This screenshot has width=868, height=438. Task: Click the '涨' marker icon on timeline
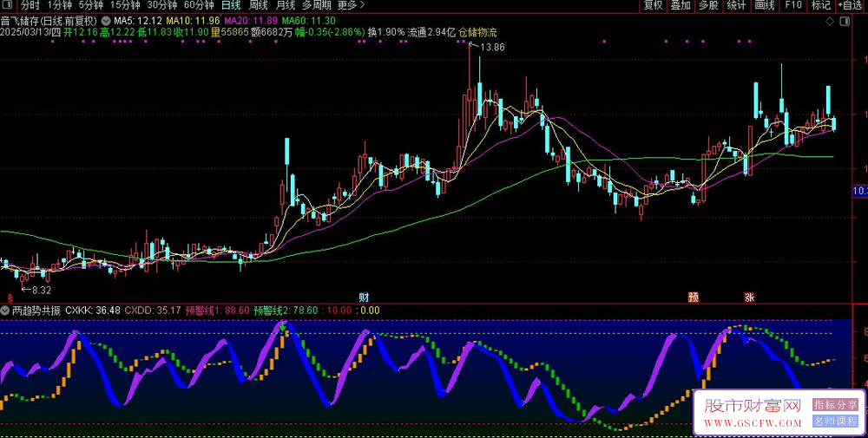point(748,297)
